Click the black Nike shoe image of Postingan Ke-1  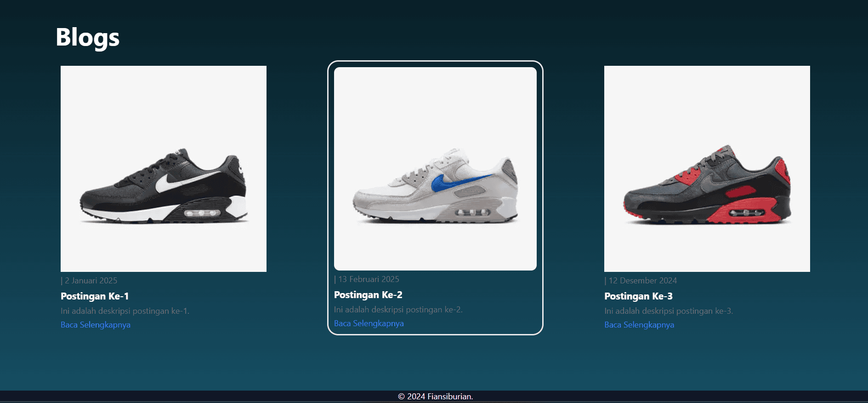click(164, 169)
